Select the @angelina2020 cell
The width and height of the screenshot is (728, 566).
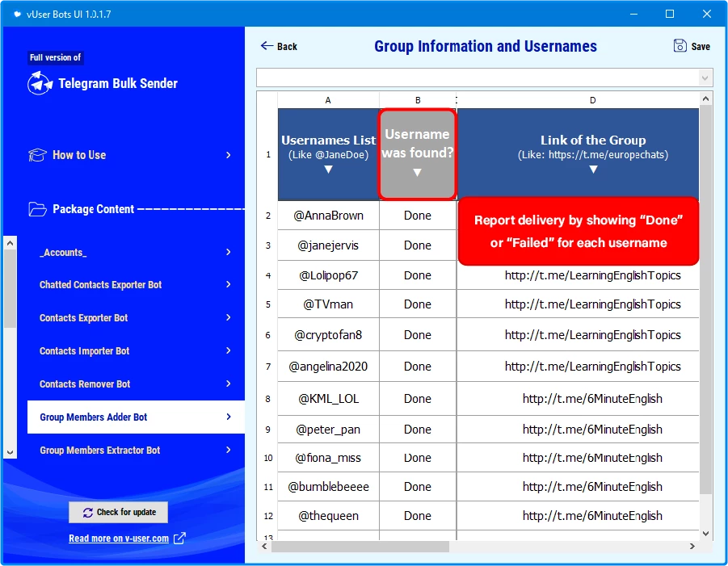click(328, 367)
